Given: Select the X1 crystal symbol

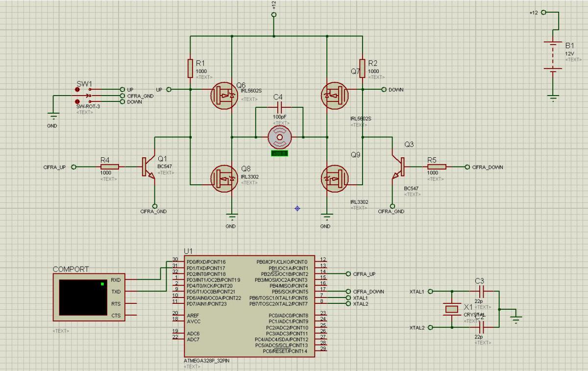Looking at the screenshot, I should (451, 309).
